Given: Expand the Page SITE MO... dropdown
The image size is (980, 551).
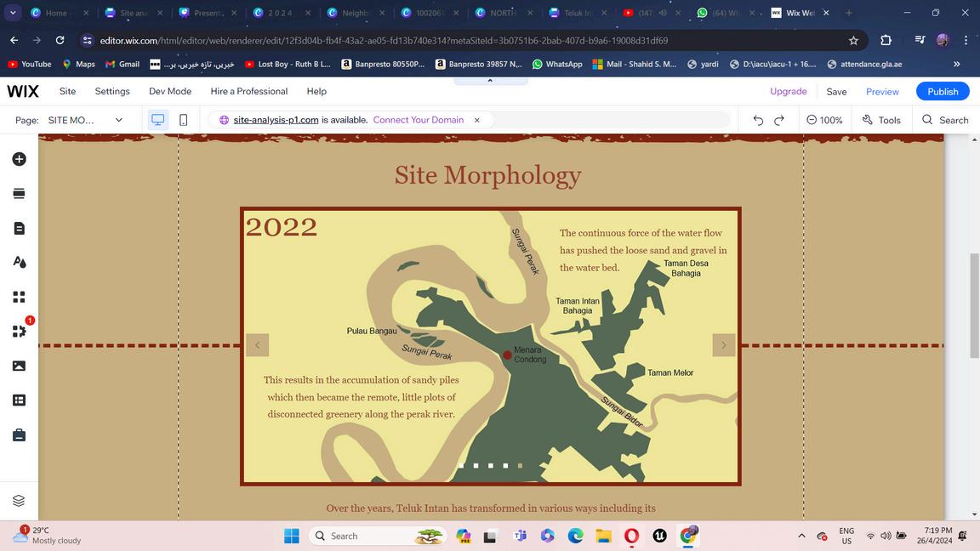Looking at the screenshot, I should tap(85, 120).
